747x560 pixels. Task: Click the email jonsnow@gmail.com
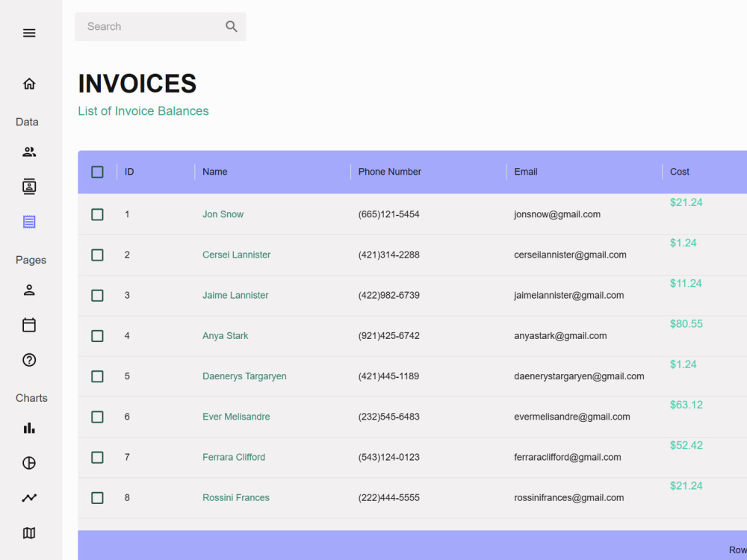tap(557, 214)
